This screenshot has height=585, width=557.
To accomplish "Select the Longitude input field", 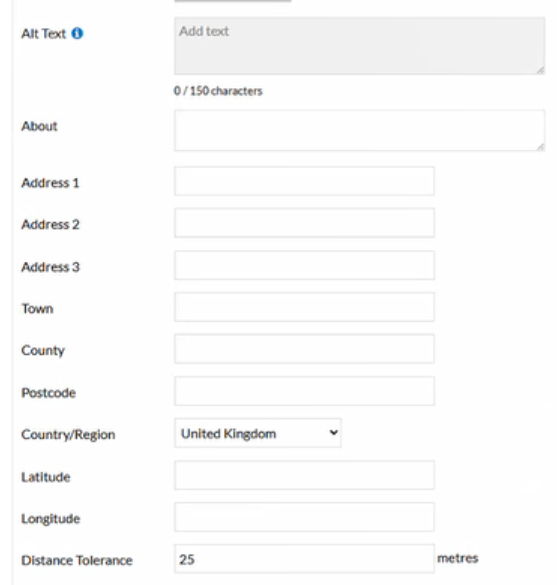I will tap(304, 517).
